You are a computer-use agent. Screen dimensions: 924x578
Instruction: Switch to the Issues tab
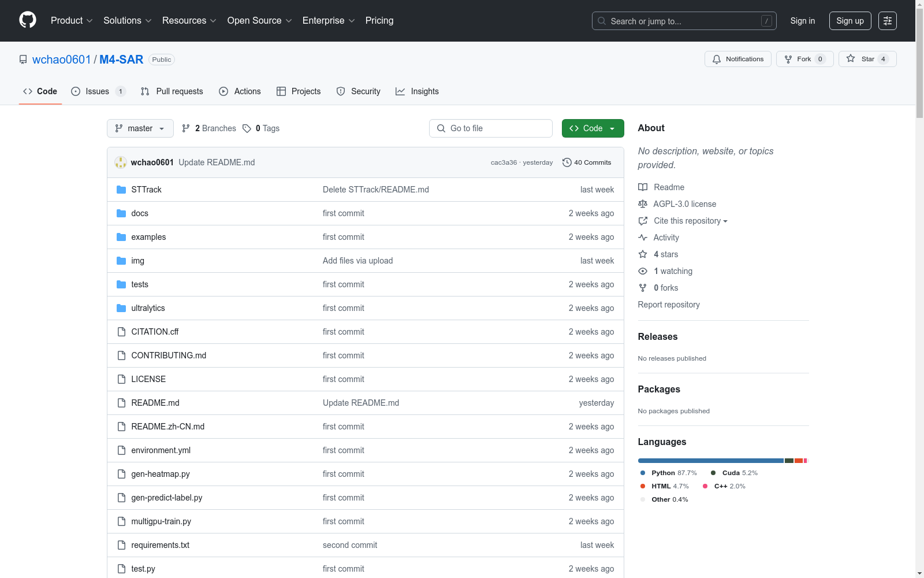(x=98, y=91)
